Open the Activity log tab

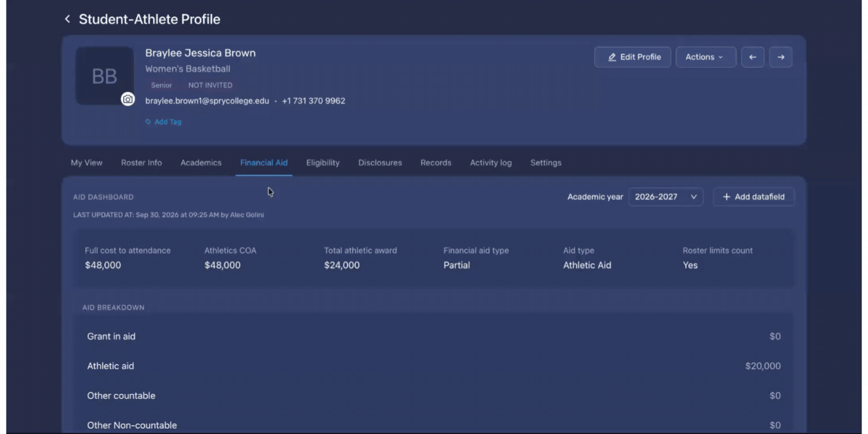(490, 163)
